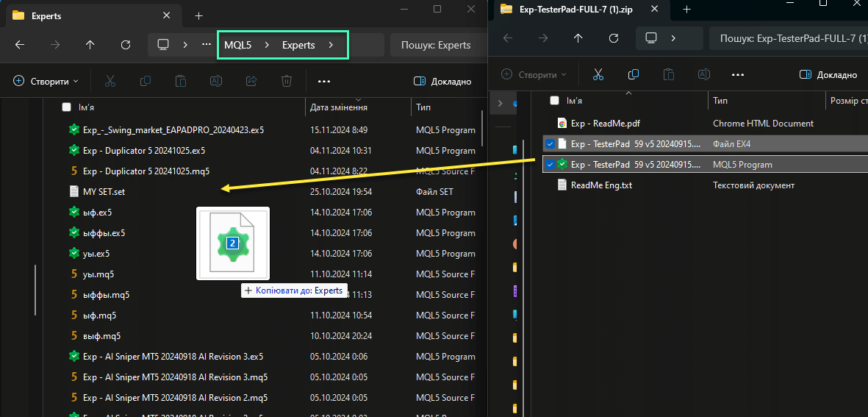Add a new tab beside the zip tab

(x=687, y=10)
